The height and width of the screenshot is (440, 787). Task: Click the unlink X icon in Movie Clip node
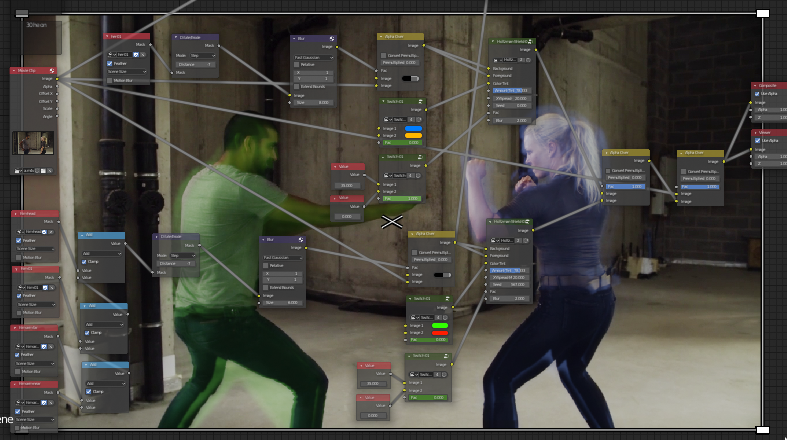point(50,171)
